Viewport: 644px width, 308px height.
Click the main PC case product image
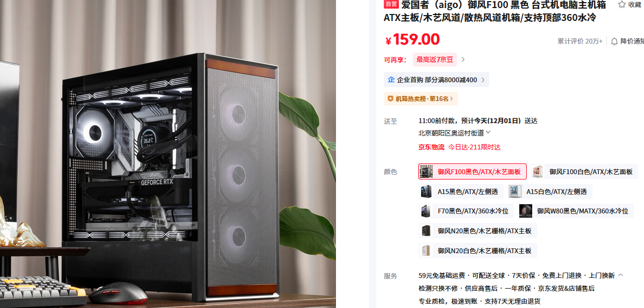(x=168, y=154)
